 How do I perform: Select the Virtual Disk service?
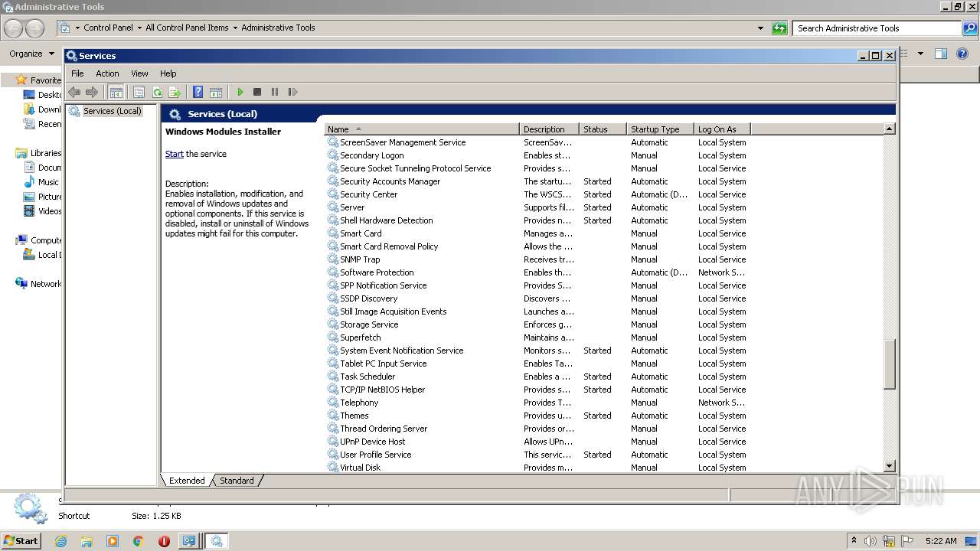tap(537, 468)
